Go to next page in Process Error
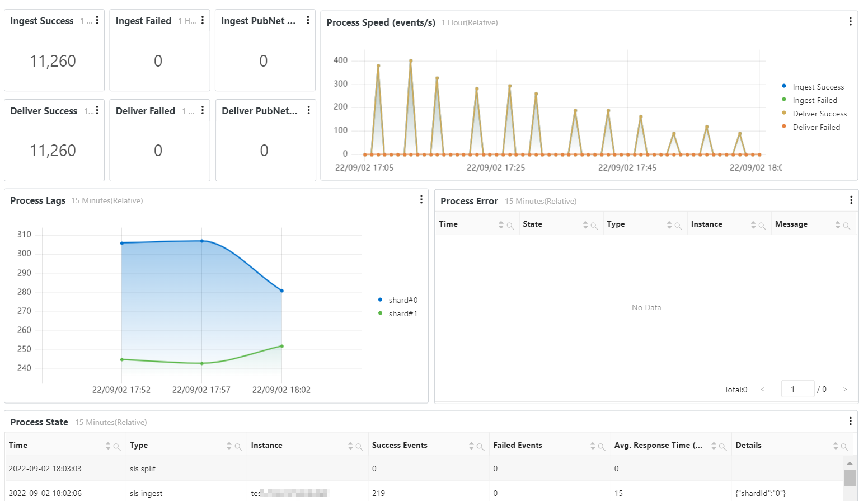Image resolution: width=868 pixels, height=501 pixels. [x=845, y=389]
